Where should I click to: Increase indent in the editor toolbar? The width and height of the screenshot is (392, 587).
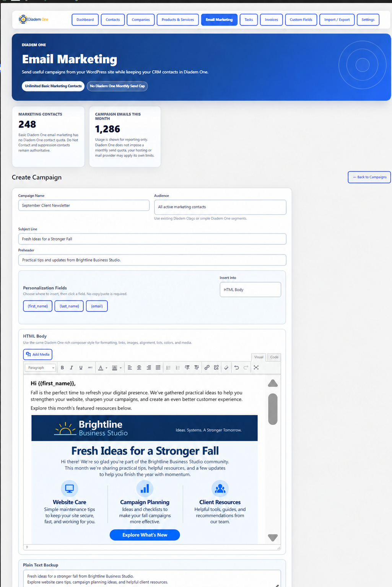[x=197, y=367]
